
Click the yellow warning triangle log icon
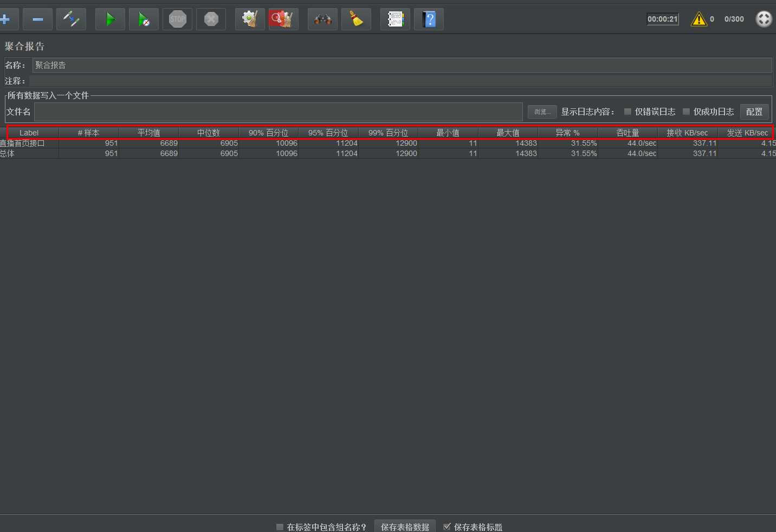tap(699, 20)
